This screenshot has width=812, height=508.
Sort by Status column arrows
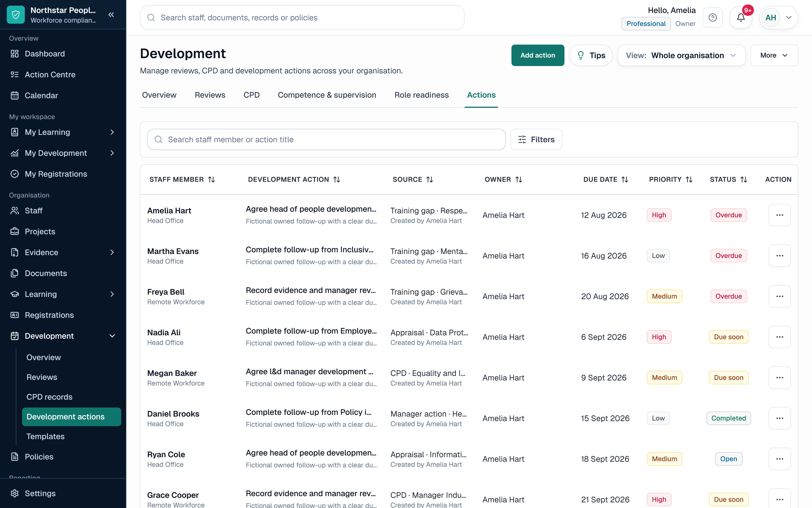pos(744,179)
